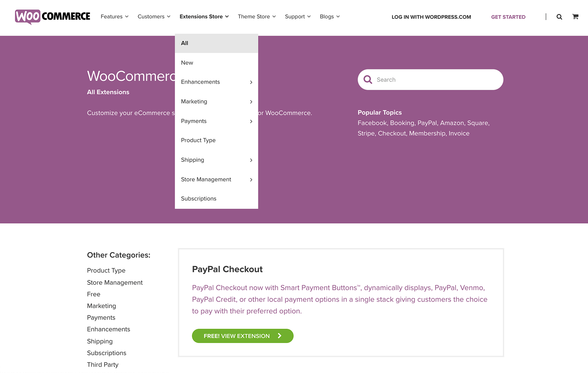
Task: Click Log In With WordPress.com
Action: (431, 17)
